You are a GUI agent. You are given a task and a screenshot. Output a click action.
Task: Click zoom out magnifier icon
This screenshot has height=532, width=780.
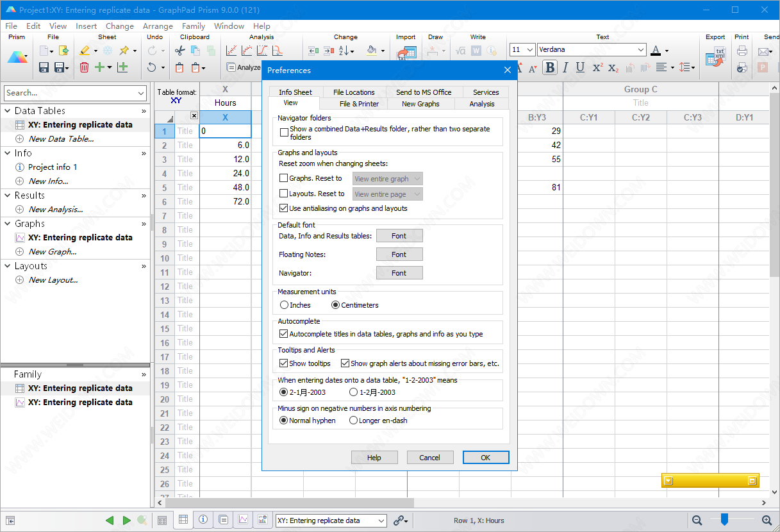pyautogui.click(x=697, y=520)
